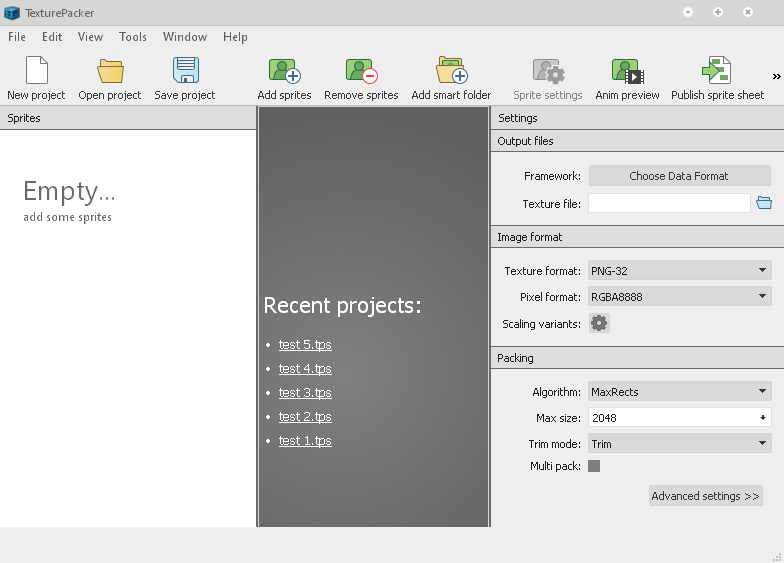Image resolution: width=784 pixels, height=563 pixels.
Task: Expand toolbar overflow chevron
Action: point(776,76)
